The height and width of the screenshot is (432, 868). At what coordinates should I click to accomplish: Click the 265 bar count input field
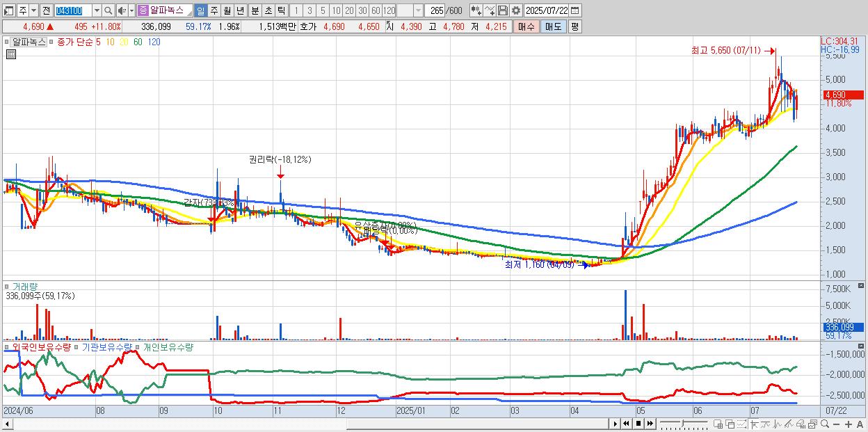(435, 10)
